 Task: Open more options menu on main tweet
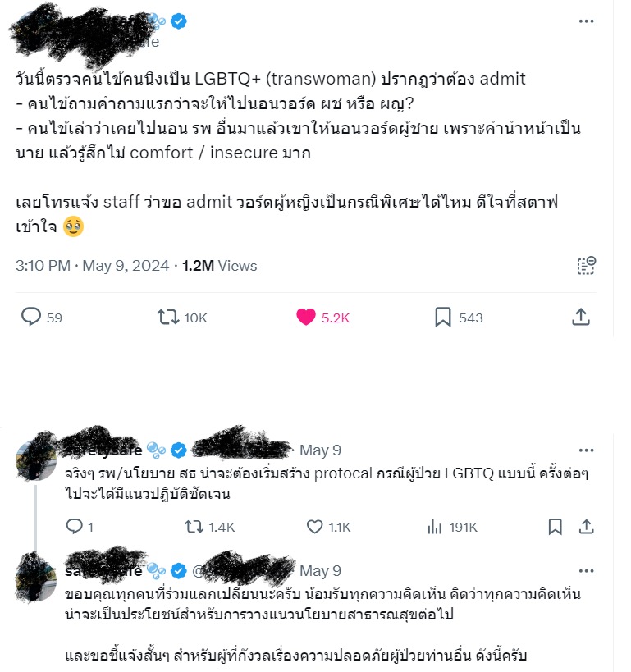(x=586, y=21)
